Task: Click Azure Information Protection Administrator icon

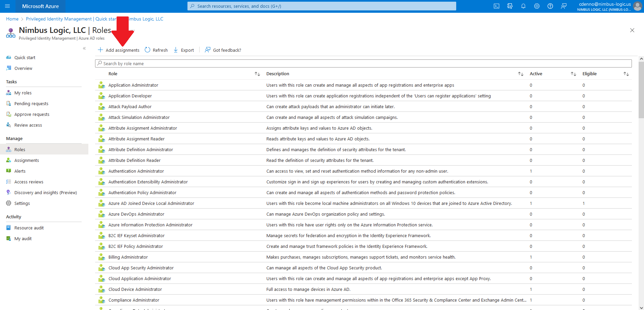Action: click(x=101, y=225)
